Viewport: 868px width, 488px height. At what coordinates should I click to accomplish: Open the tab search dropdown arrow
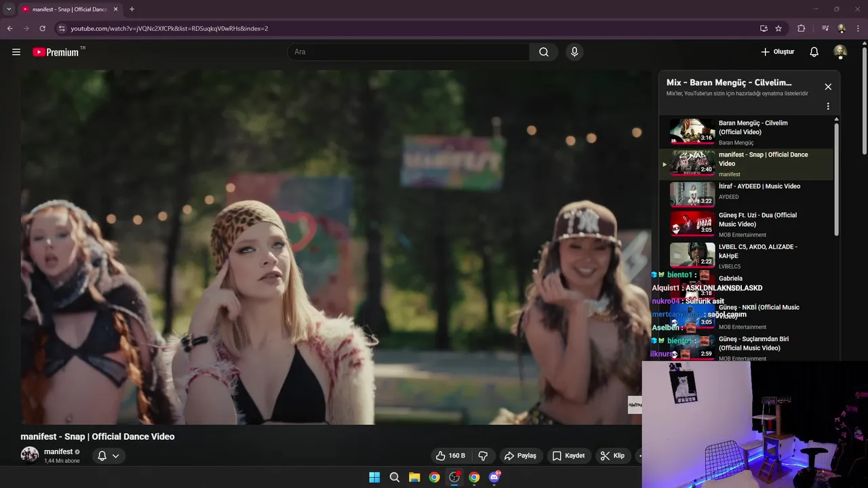tap(9, 9)
